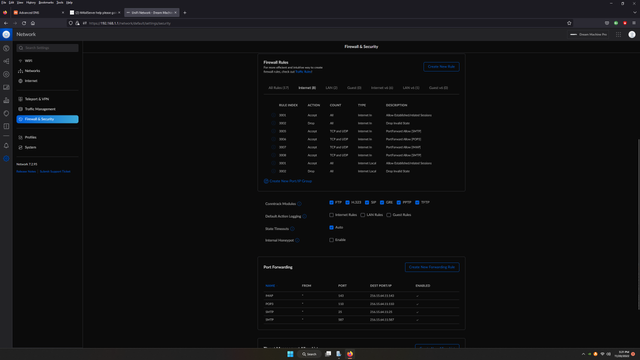Open the Windows taskbar Search box
Image resolution: width=640 pixels, height=360 pixels.
309,354
